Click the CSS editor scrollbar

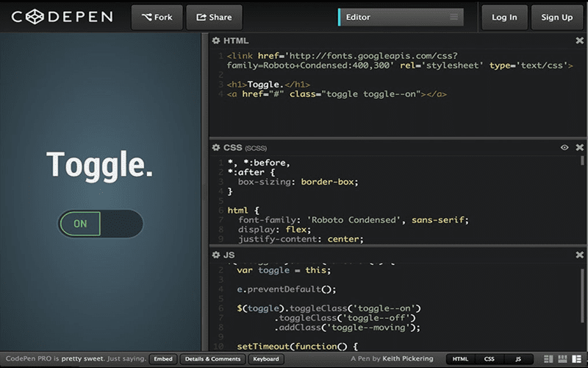point(582,163)
